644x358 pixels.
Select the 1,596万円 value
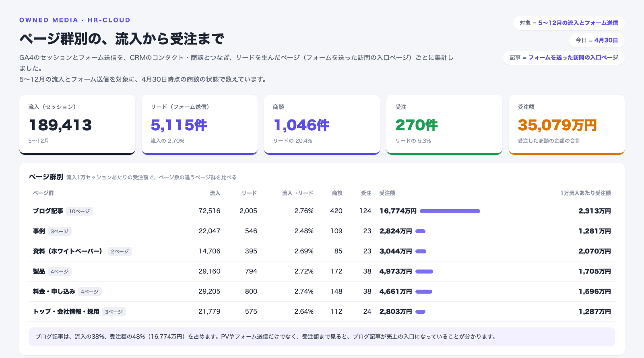(594, 292)
